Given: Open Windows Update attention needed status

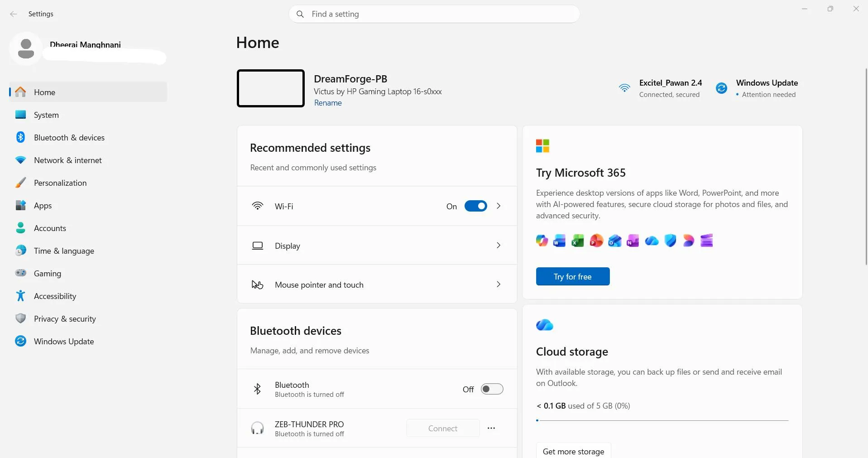Looking at the screenshot, I should [757, 88].
